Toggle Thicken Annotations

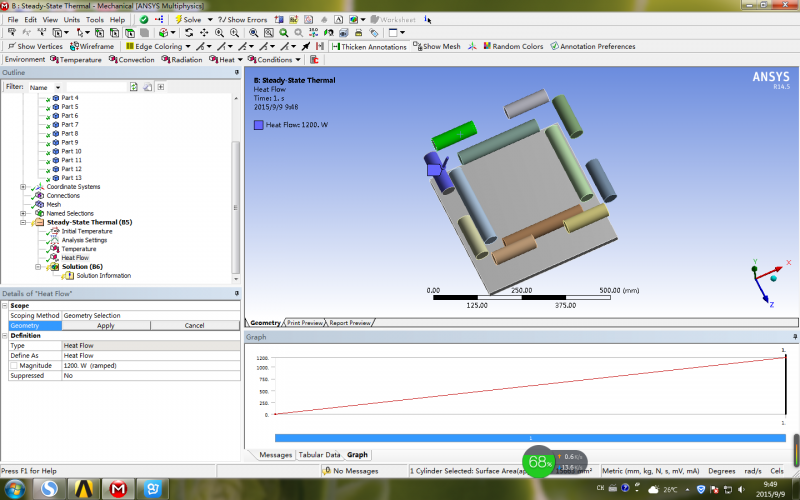(x=369, y=46)
